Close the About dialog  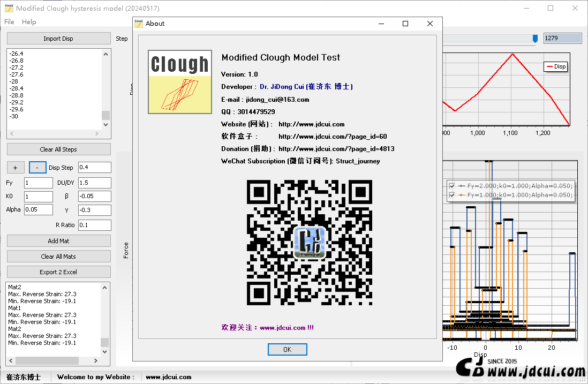coord(430,24)
